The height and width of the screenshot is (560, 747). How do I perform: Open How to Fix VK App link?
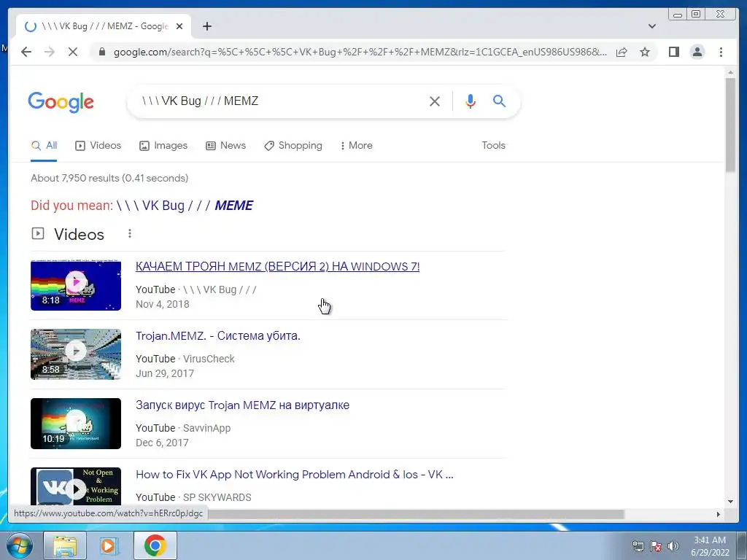pos(295,475)
